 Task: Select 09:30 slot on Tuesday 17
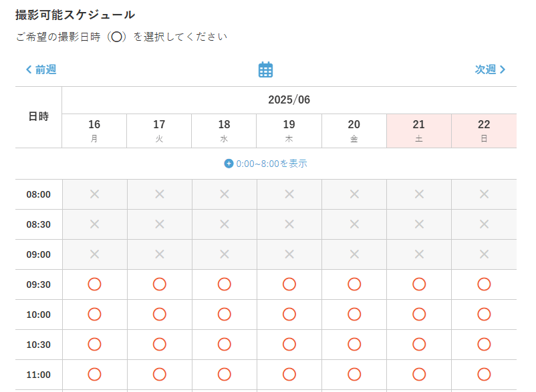pyautogui.click(x=159, y=284)
